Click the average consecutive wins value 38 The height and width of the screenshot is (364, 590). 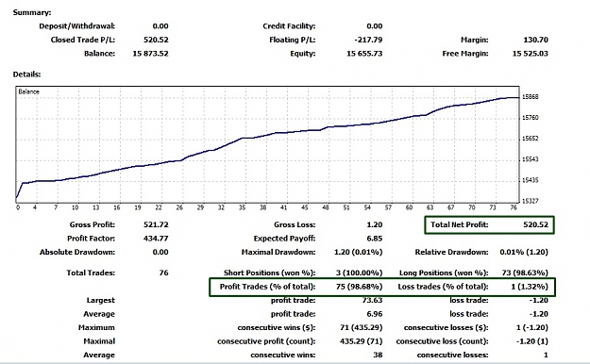pyautogui.click(x=378, y=355)
